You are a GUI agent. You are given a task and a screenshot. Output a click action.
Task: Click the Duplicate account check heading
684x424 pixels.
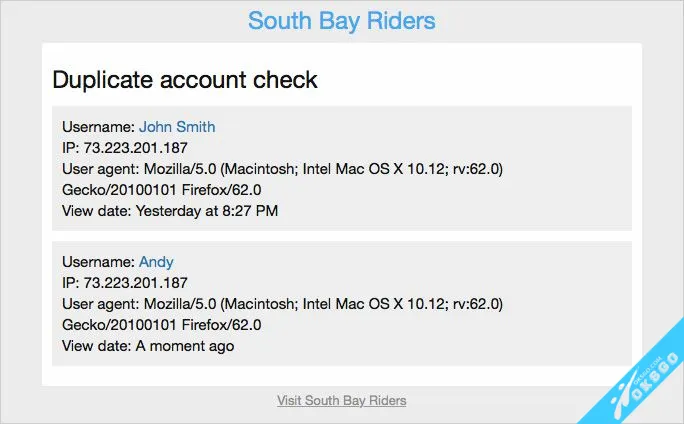point(185,80)
